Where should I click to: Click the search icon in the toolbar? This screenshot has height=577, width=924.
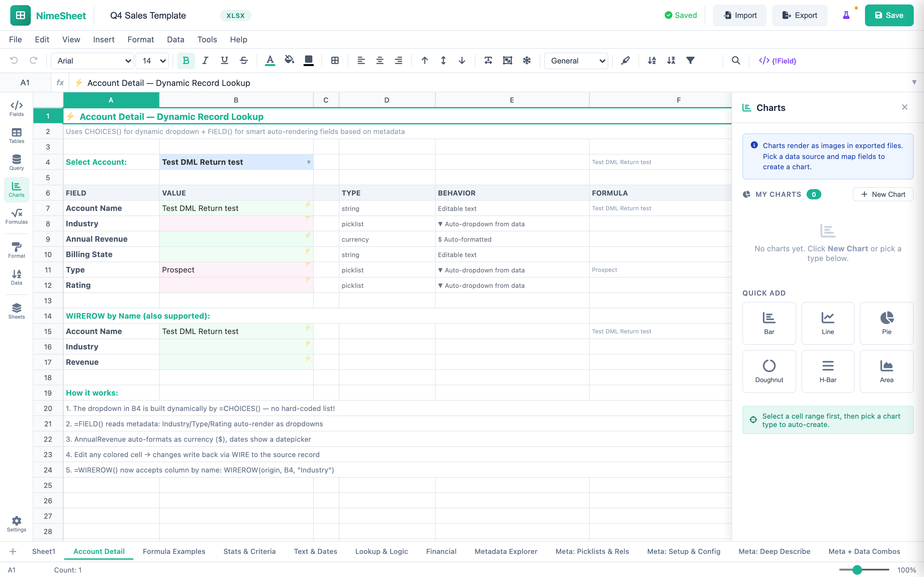coord(736,60)
